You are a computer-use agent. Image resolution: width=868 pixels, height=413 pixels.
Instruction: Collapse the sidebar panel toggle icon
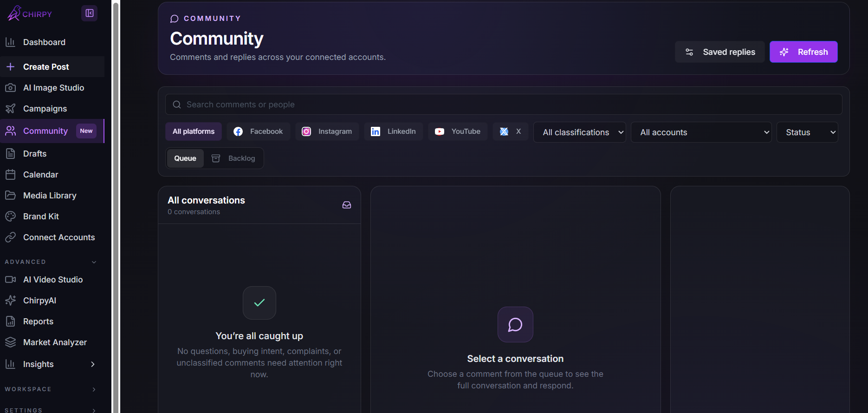tap(90, 13)
